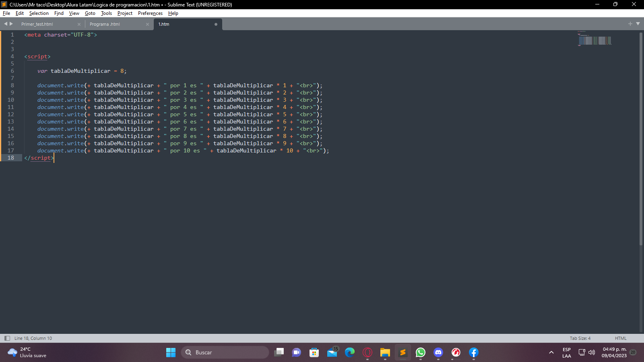
Task: Go to next tab with right arrow
Action: coord(11,24)
